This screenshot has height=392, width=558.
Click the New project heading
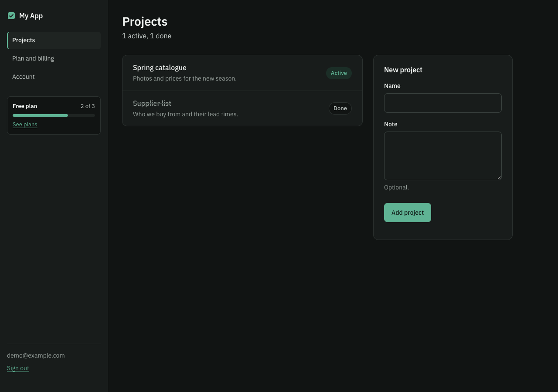pos(403,70)
